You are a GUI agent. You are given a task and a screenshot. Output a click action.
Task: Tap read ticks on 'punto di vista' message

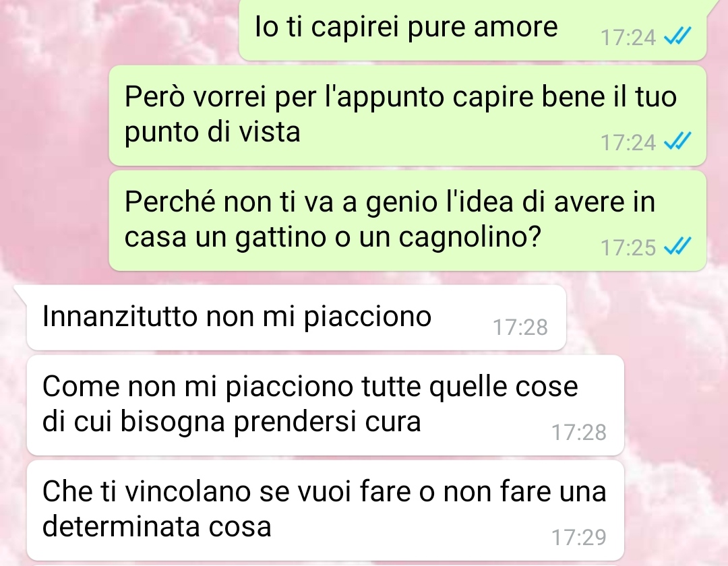[678, 141]
